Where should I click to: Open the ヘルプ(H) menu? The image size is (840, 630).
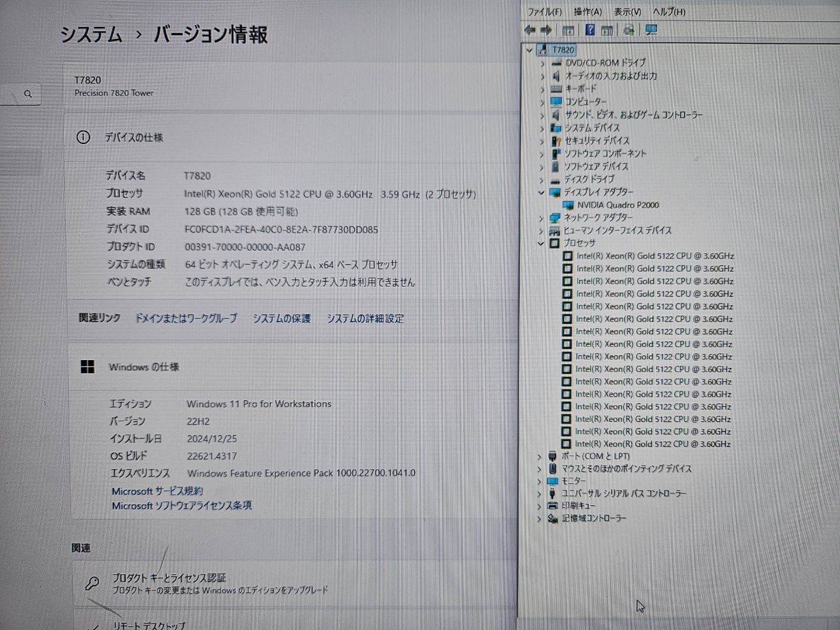tap(669, 12)
